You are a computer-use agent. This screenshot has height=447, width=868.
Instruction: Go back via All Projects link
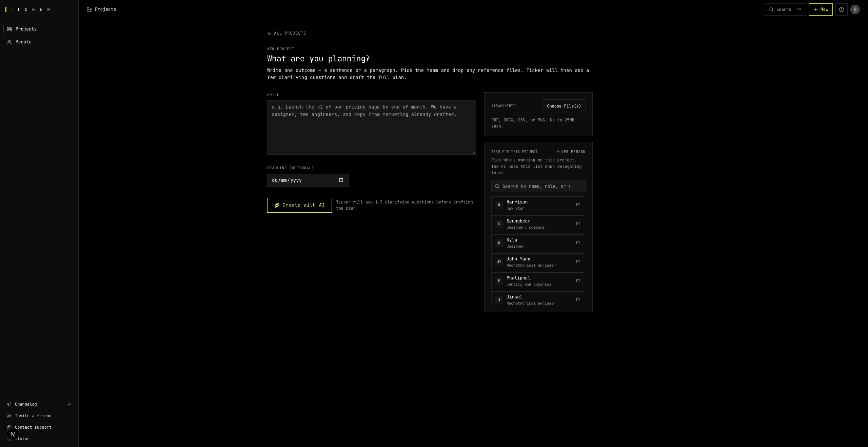287,33
